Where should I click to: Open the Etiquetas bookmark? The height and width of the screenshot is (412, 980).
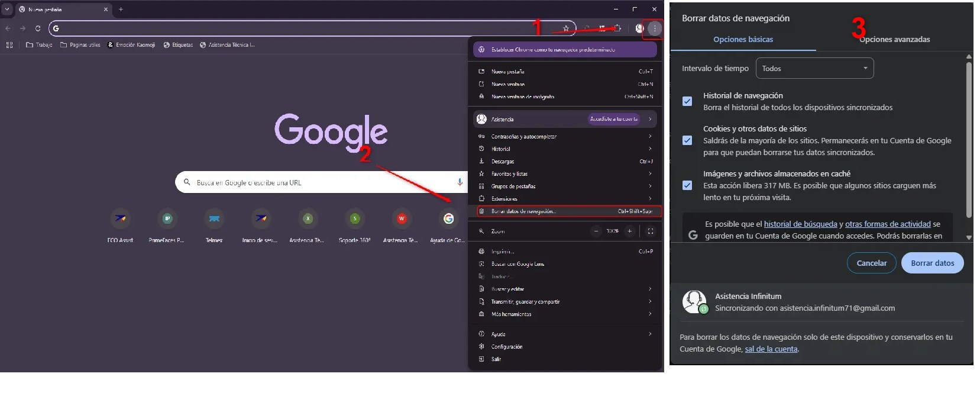pyautogui.click(x=178, y=45)
